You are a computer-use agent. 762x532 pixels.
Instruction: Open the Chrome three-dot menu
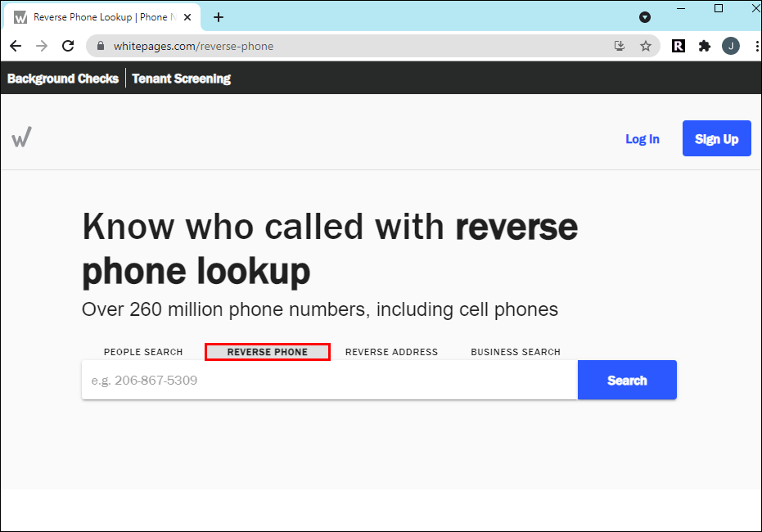(757, 46)
